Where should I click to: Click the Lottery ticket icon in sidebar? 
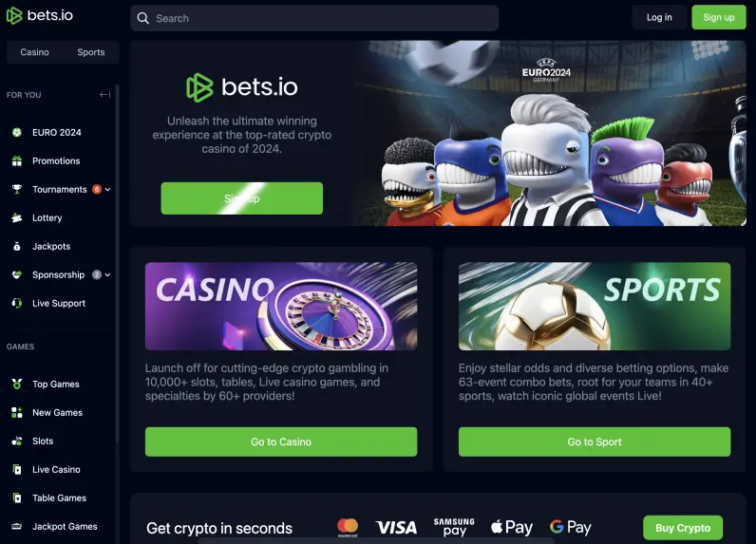tap(17, 217)
